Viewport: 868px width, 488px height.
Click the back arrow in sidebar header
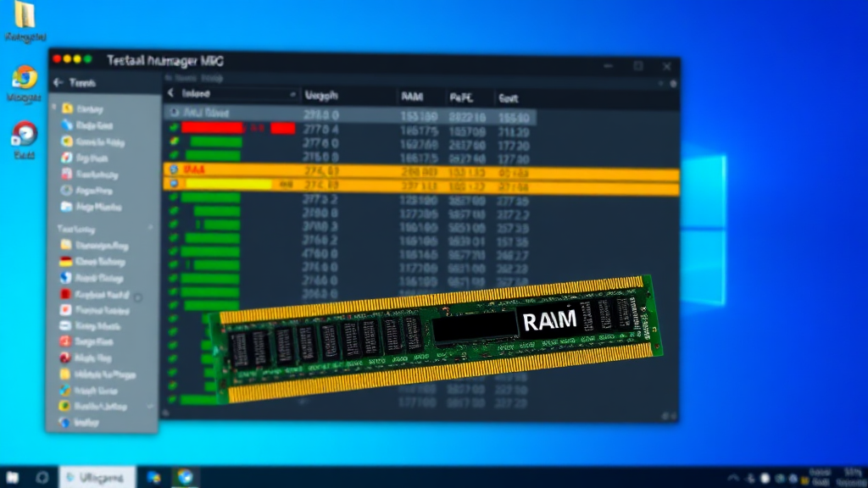click(58, 83)
